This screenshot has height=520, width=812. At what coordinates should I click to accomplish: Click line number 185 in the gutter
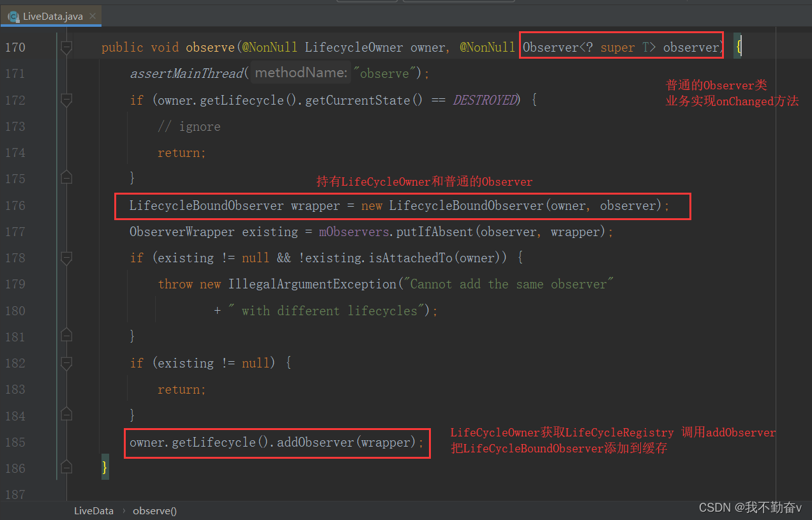[x=14, y=442]
